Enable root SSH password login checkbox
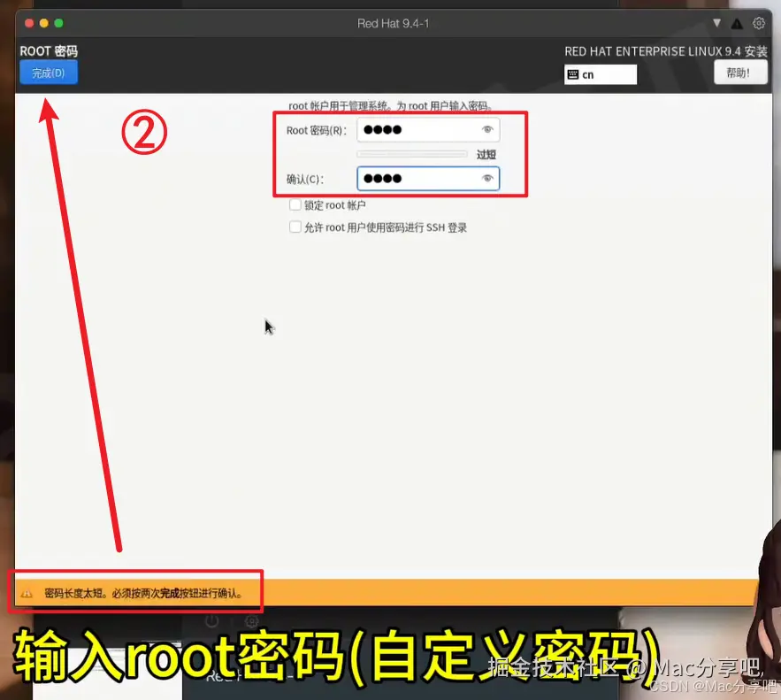The image size is (781, 700). pos(295,227)
